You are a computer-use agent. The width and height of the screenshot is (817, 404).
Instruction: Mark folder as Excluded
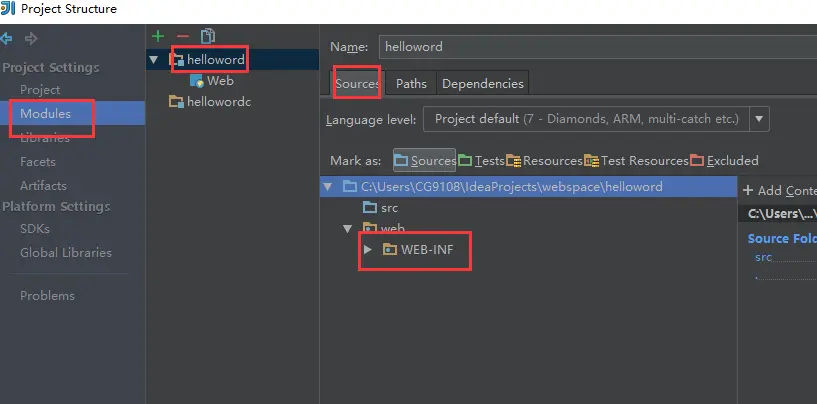point(724,161)
